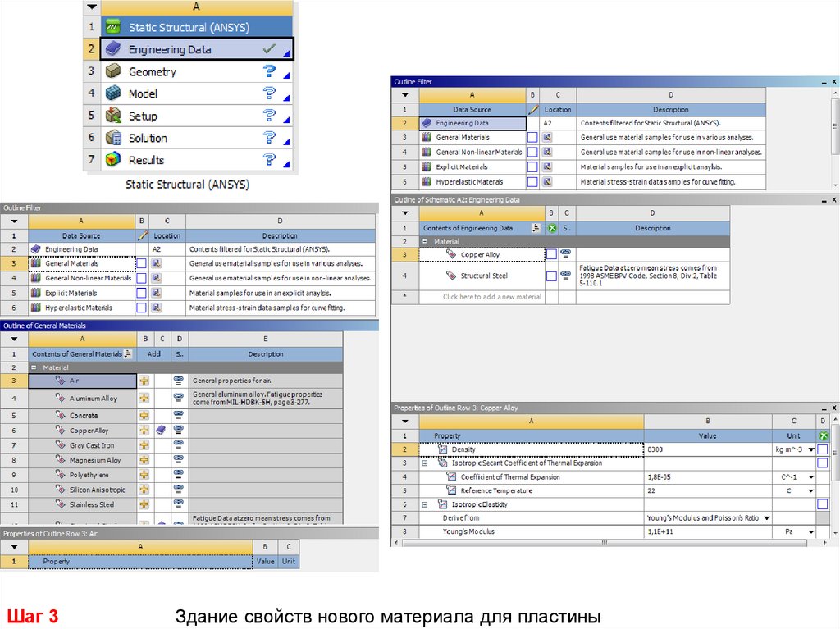Click the book icon in Copper Alloy row
The height and width of the screenshot is (629, 840).
pyautogui.click(x=162, y=430)
